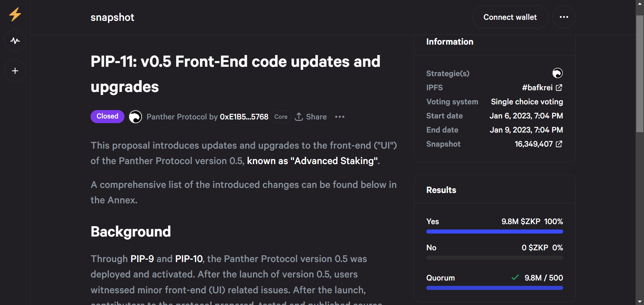The image size is (644, 305).
Task: Click the snapshot home title
Action: click(112, 17)
